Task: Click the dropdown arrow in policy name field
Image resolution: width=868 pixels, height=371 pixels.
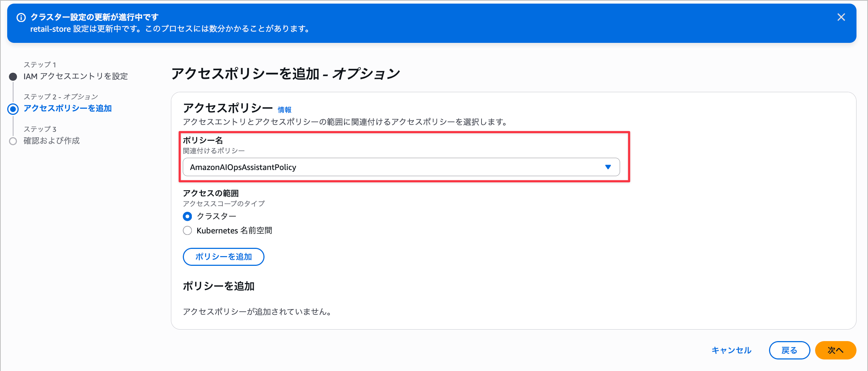Action: click(x=608, y=167)
